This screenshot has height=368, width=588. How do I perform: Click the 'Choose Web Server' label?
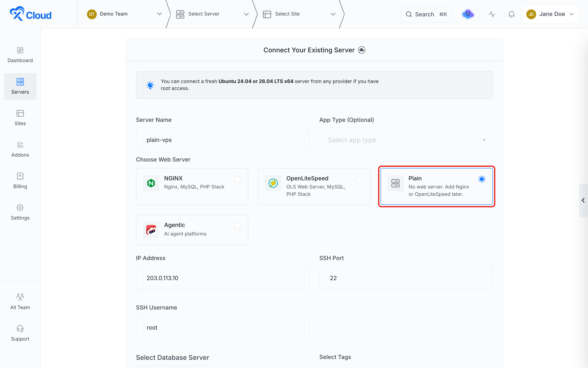point(163,159)
